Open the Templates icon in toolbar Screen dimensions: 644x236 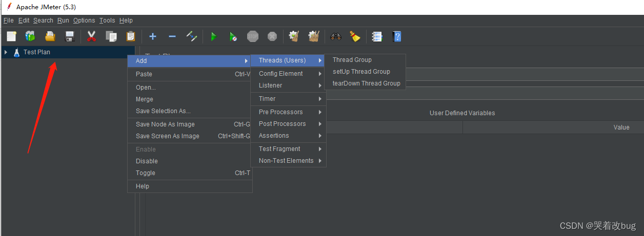point(30,36)
